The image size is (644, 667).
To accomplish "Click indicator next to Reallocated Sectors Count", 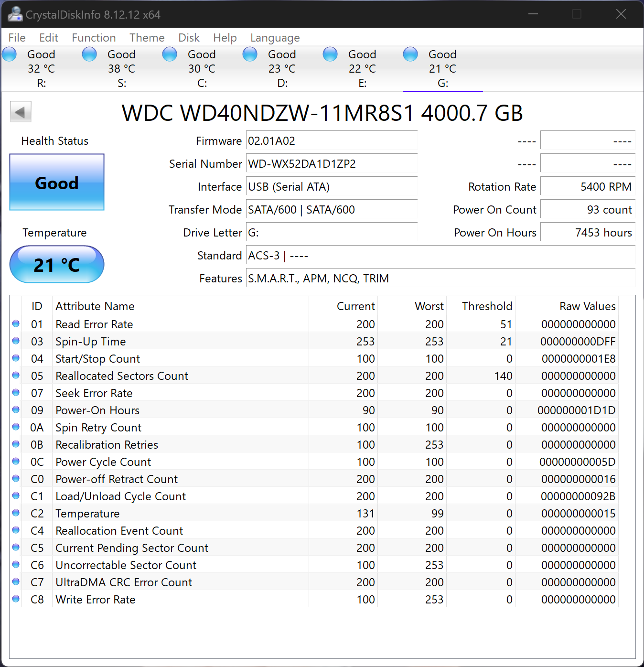I will click(16, 375).
